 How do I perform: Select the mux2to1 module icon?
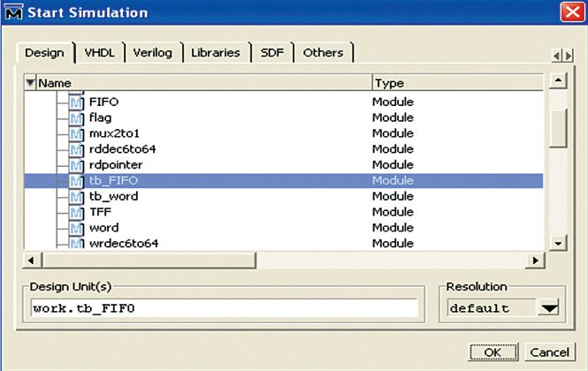pos(75,133)
